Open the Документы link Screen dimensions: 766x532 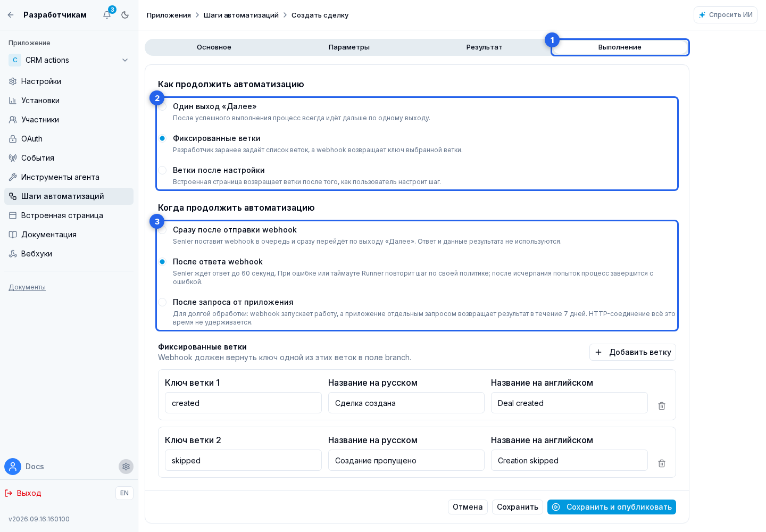click(x=27, y=287)
